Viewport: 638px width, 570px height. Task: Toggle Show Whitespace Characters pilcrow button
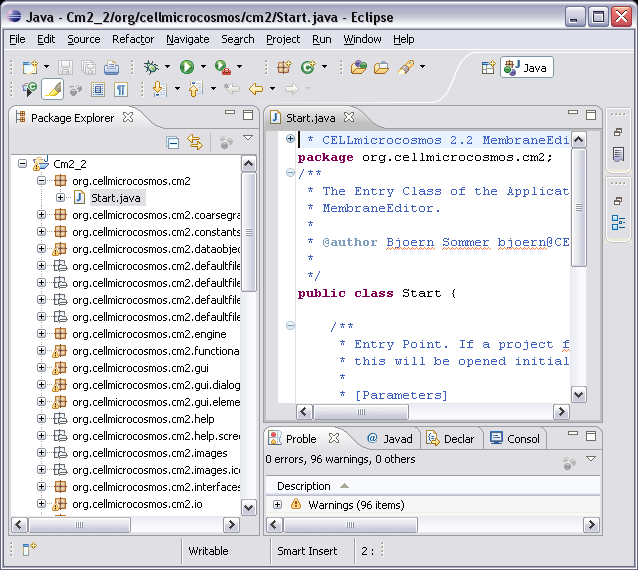coord(121,89)
